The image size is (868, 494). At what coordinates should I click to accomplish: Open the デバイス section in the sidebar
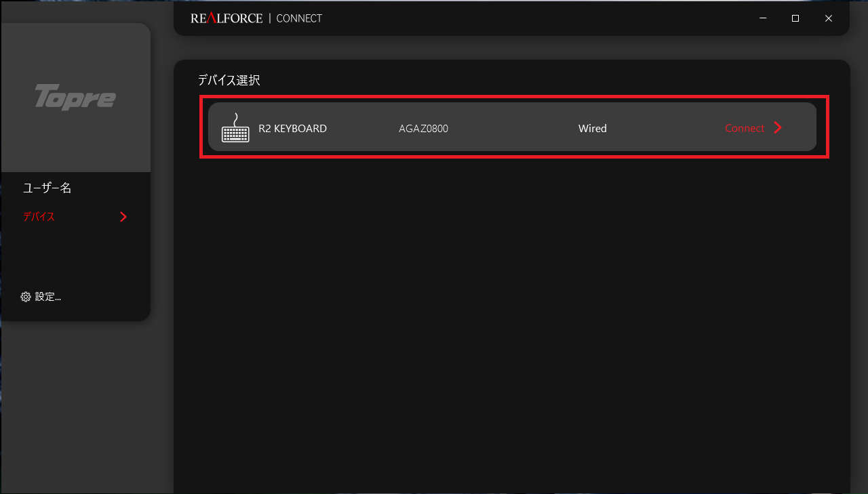(39, 217)
